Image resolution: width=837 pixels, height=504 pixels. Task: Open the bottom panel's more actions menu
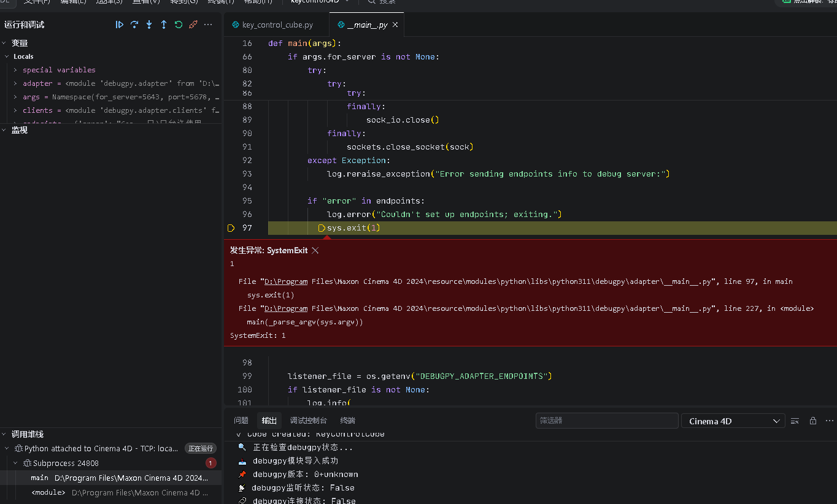[830, 421]
